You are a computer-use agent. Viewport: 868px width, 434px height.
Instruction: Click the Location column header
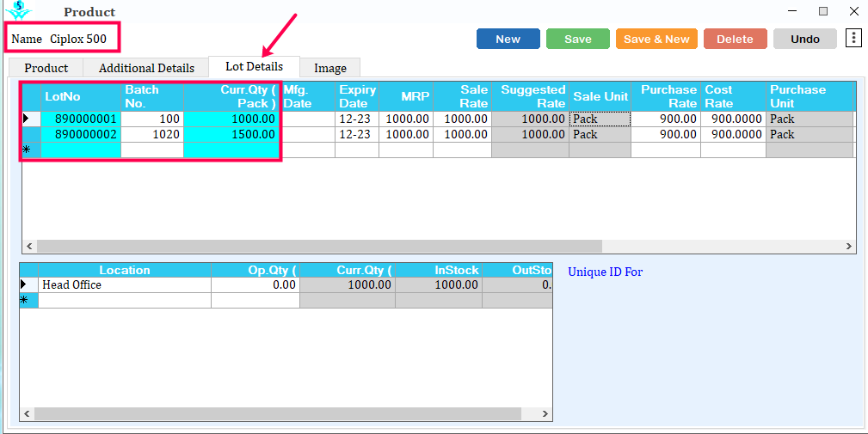125,270
